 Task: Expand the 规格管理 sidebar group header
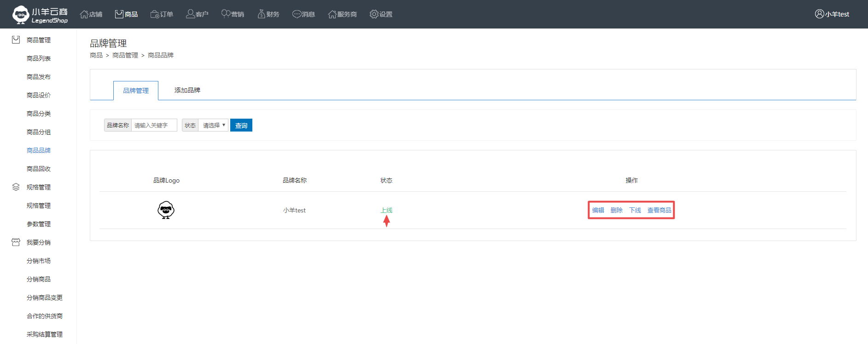pyautogui.click(x=38, y=187)
